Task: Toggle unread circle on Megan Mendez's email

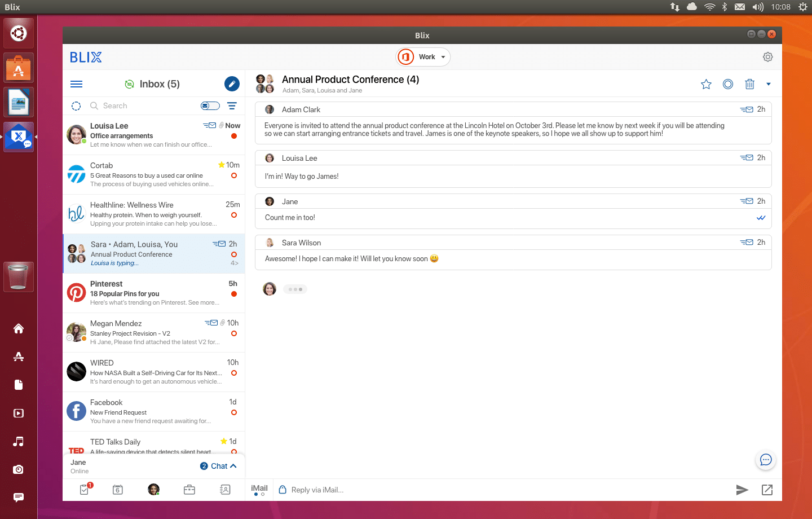Action: coord(234,333)
